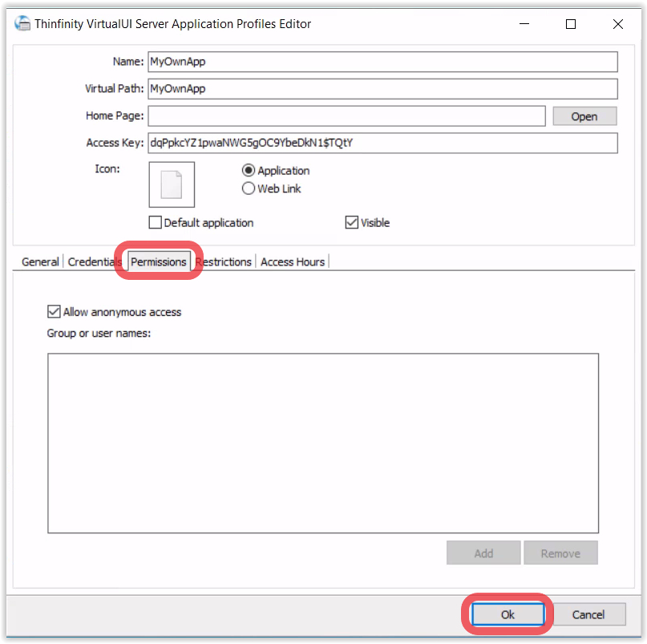
Task: Click the profile icon preview box
Action: (x=172, y=184)
